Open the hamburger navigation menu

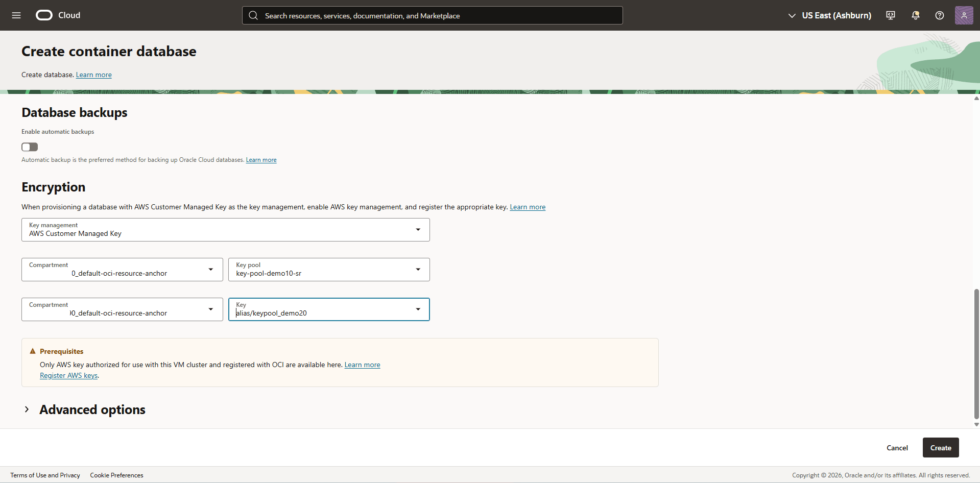tap(16, 15)
